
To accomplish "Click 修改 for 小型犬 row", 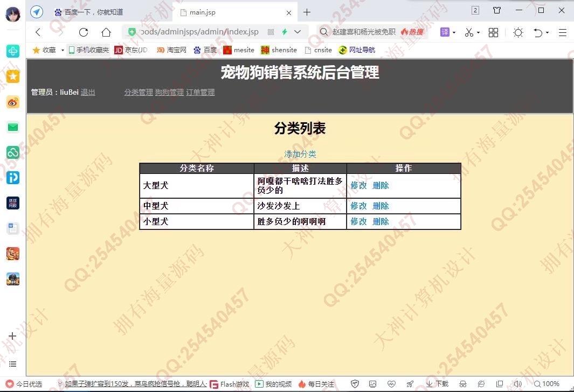I will click(358, 222).
